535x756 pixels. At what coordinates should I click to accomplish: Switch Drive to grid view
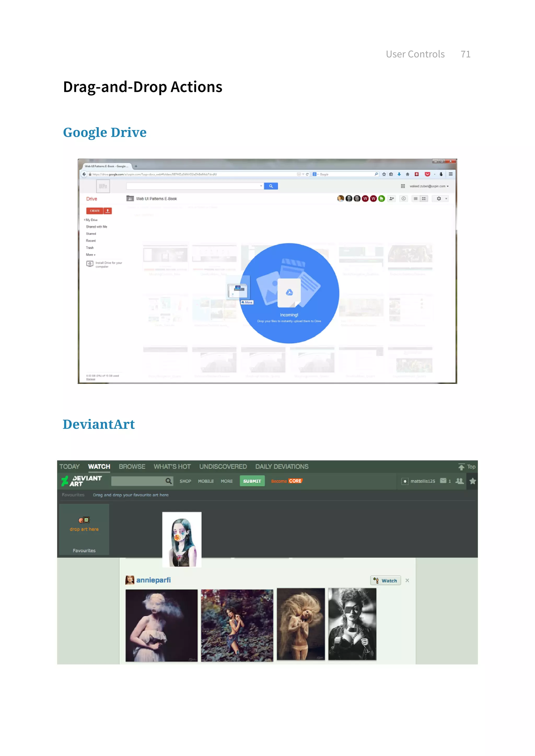424,199
